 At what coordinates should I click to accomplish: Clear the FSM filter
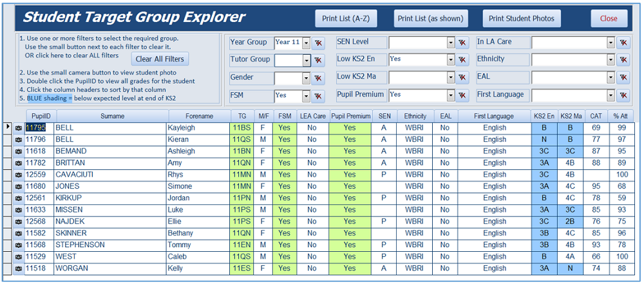pos(318,97)
